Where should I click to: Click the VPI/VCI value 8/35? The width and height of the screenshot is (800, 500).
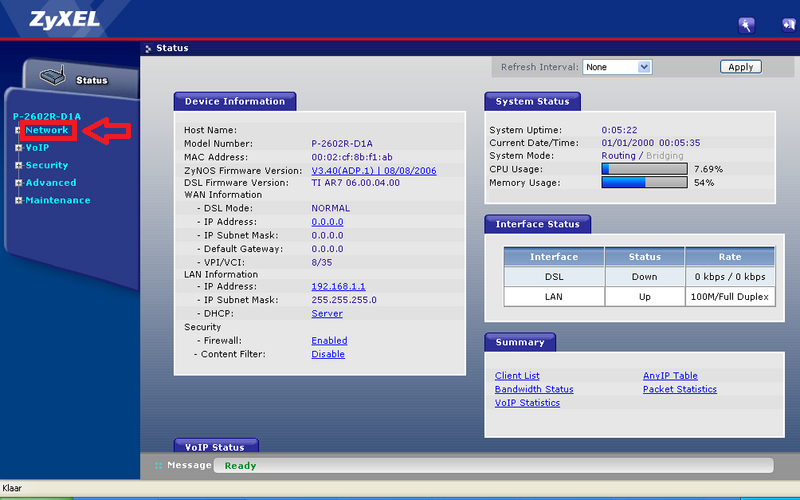[321, 262]
